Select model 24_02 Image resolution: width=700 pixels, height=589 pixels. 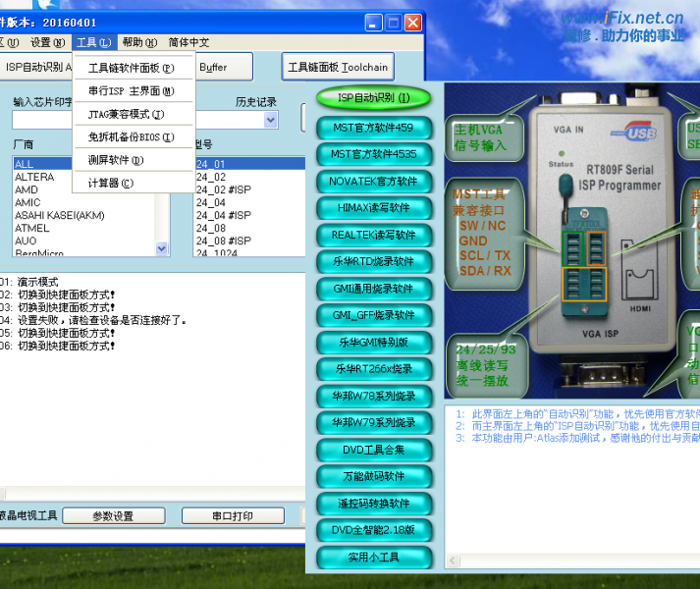pos(250,177)
